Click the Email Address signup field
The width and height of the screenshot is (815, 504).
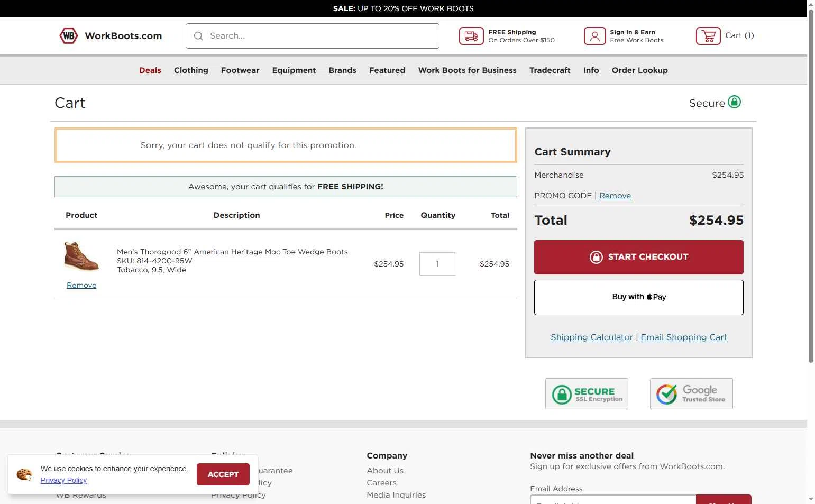(613, 500)
